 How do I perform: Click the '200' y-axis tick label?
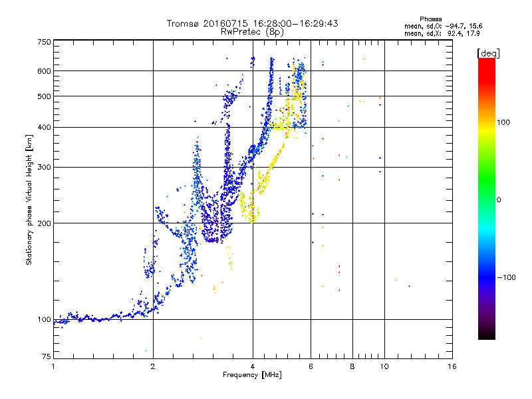point(44,223)
